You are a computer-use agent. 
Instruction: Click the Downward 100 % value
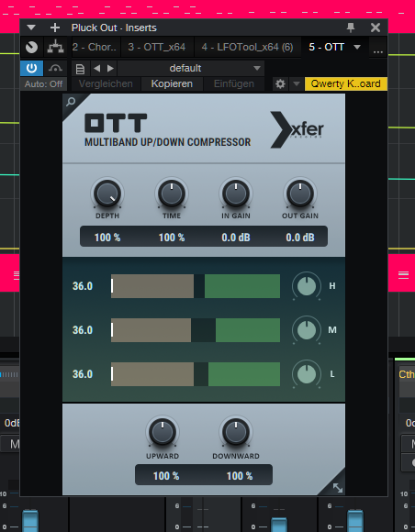coord(240,476)
